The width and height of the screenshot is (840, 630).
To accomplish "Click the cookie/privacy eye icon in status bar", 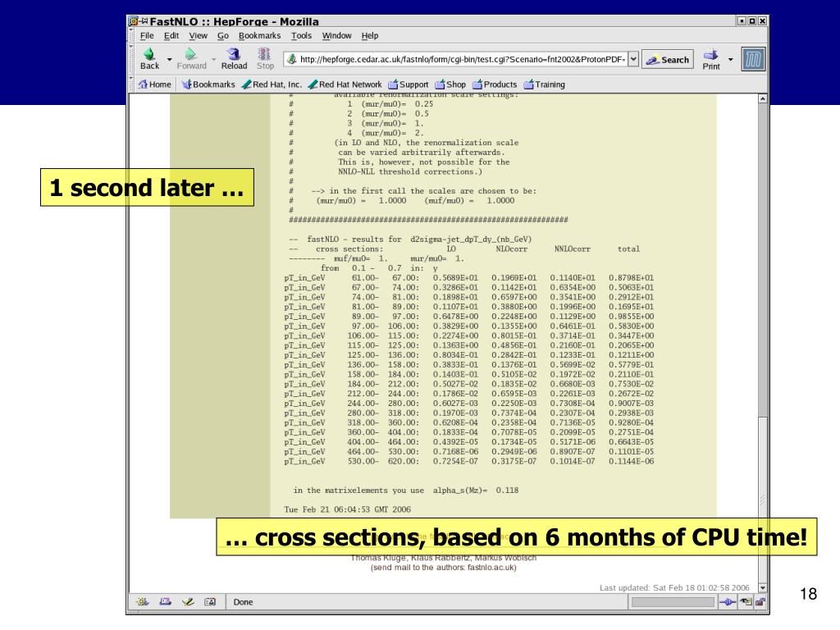I will (x=746, y=602).
